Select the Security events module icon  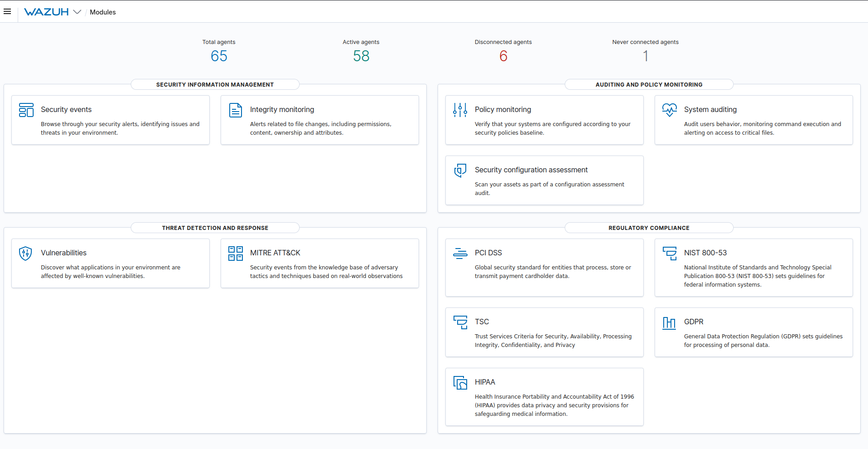pos(26,110)
